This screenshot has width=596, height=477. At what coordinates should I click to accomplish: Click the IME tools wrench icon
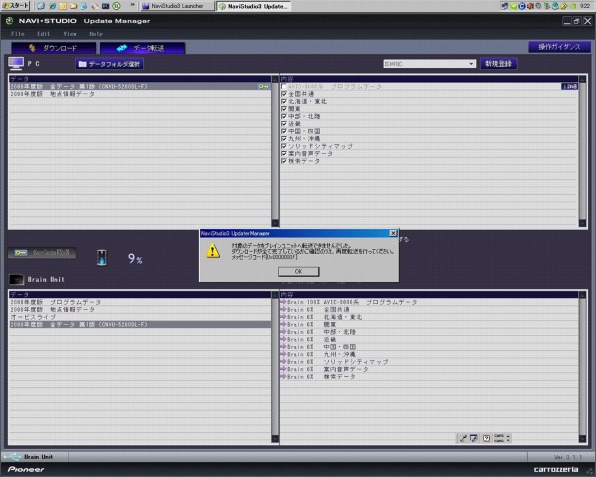463,438
